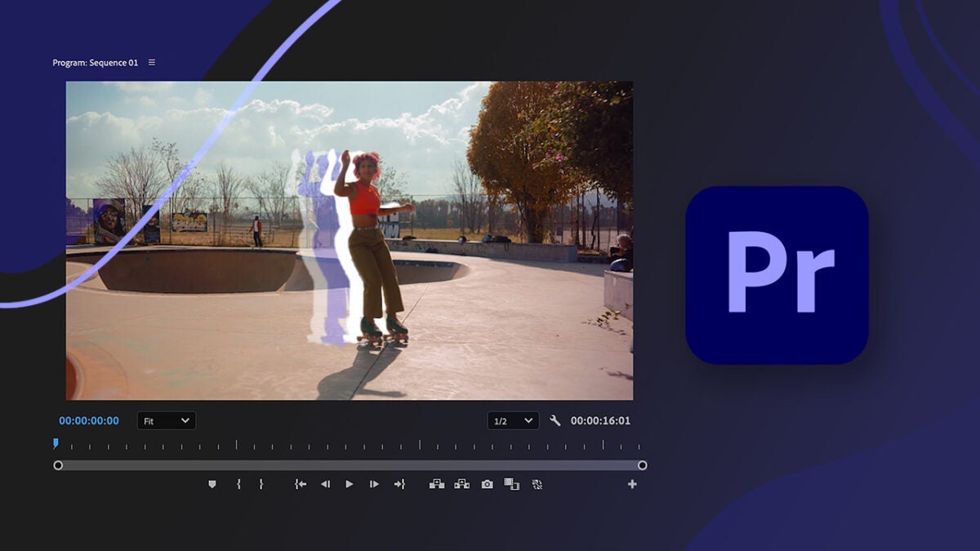Viewport: 980px width, 551px height.
Task: Click the right handle of zoom scroll bar
Action: click(x=643, y=465)
